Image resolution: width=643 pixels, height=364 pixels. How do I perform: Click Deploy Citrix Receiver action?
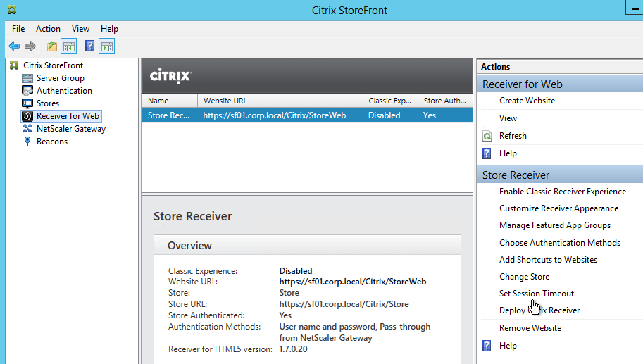[x=539, y=310]
